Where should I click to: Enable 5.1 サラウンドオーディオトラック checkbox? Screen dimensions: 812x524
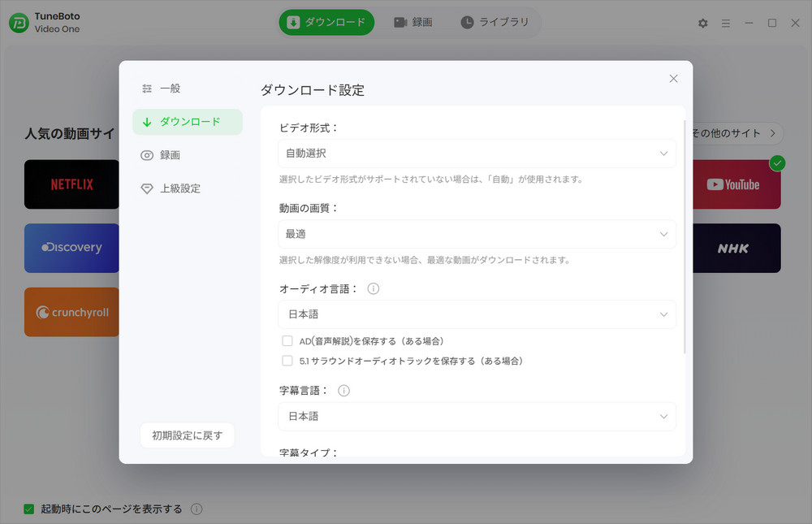pos(287,361)
